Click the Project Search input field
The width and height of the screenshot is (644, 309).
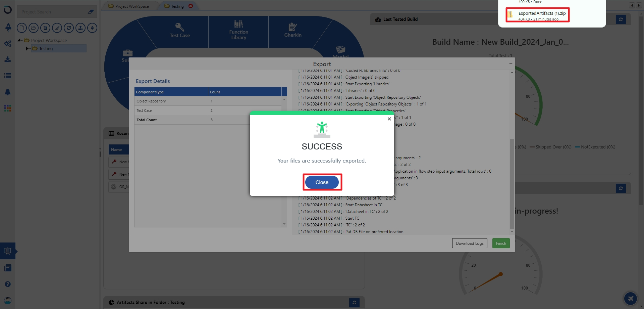52,12
